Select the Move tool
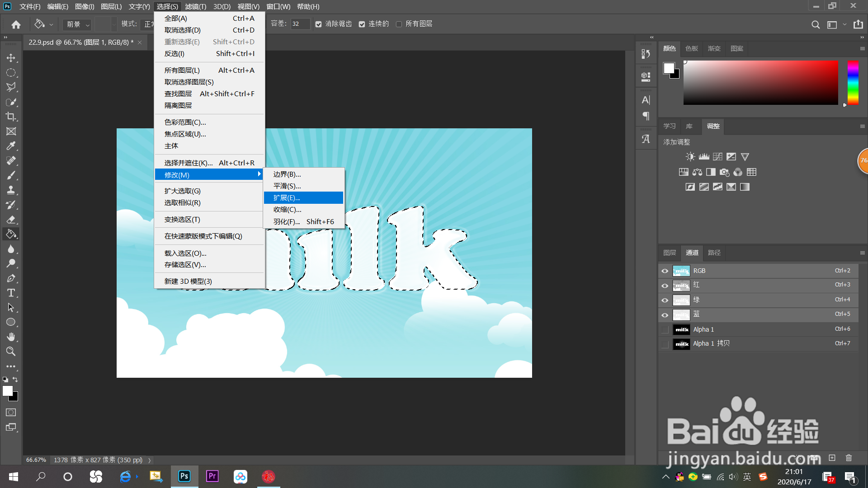Viewport: 868px width, 488px height. (x=11, y=58)
